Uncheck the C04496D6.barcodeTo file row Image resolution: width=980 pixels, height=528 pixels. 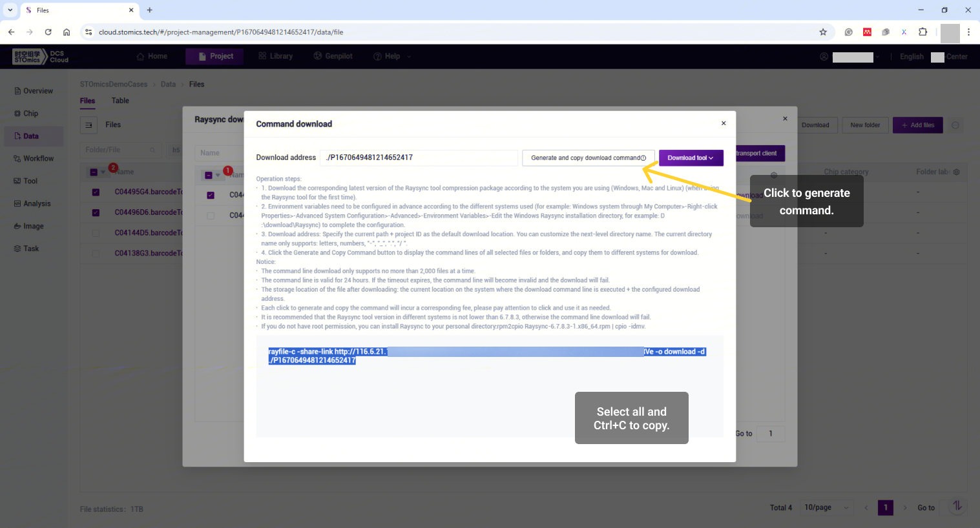(x=96, y=213)
